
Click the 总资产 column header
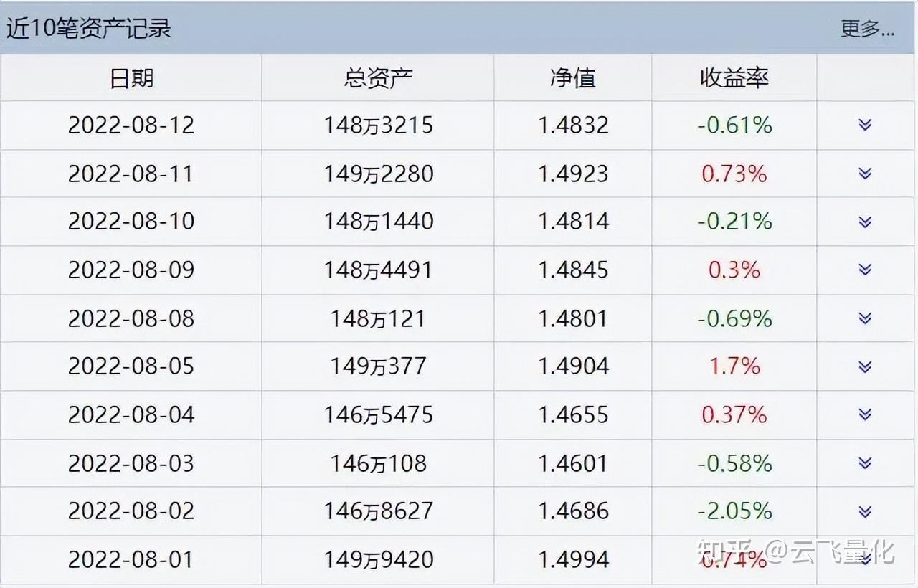click(x=378, y=77)
